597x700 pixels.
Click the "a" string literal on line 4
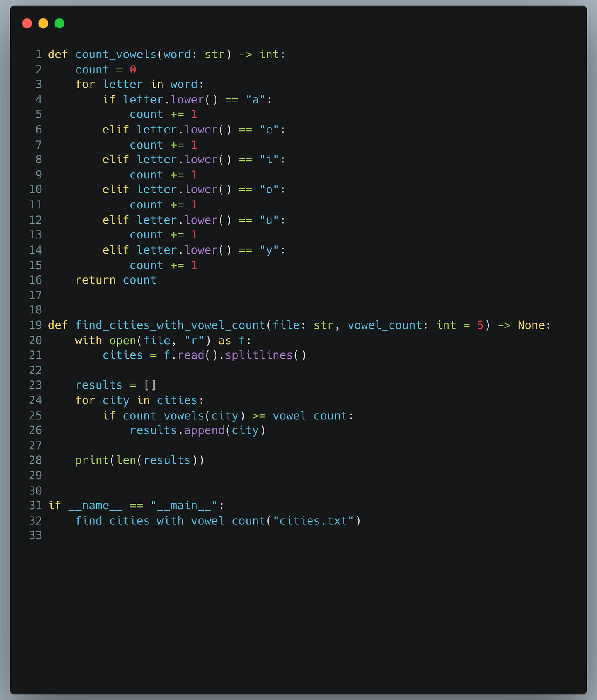(255, 99)
